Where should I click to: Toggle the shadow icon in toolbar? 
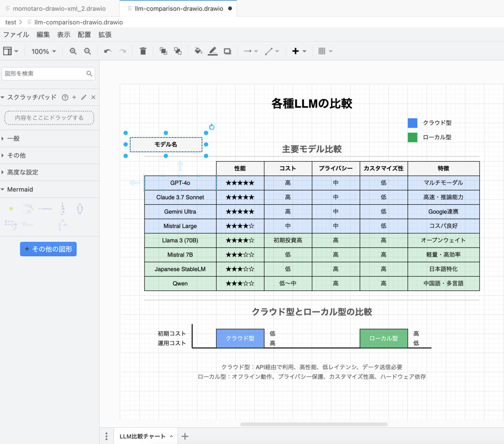227,51
